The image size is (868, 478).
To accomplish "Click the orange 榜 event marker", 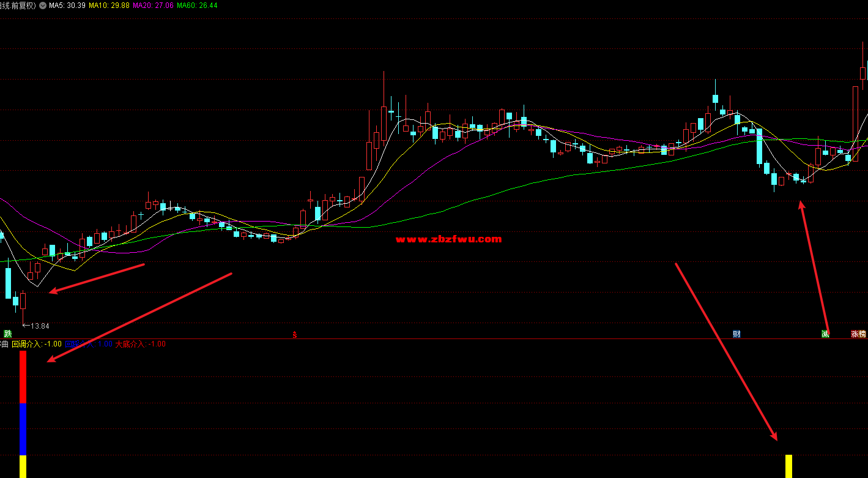I will coord(862,334).
